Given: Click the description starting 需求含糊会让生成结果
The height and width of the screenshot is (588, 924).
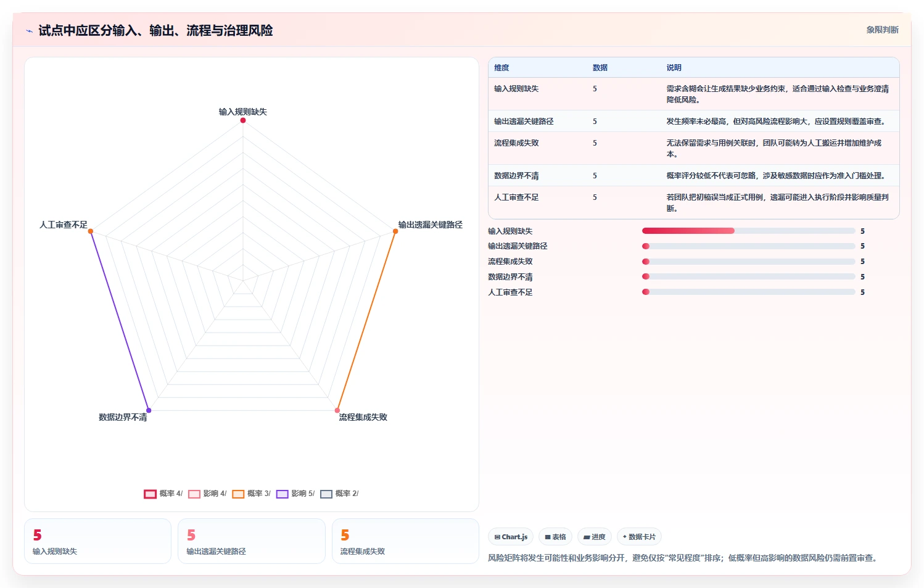Looking at the screenshot, I should (778, 94).
